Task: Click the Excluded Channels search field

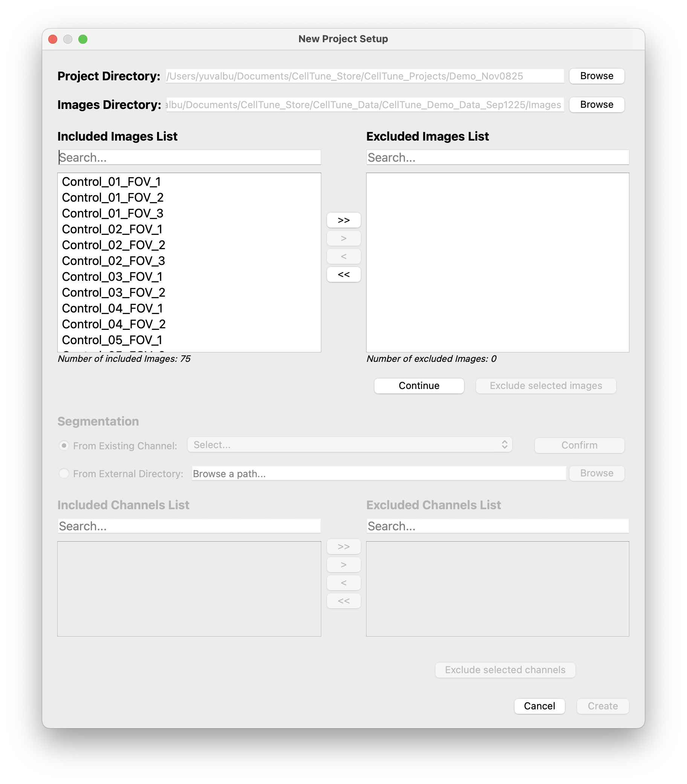Action: [497, 526]
